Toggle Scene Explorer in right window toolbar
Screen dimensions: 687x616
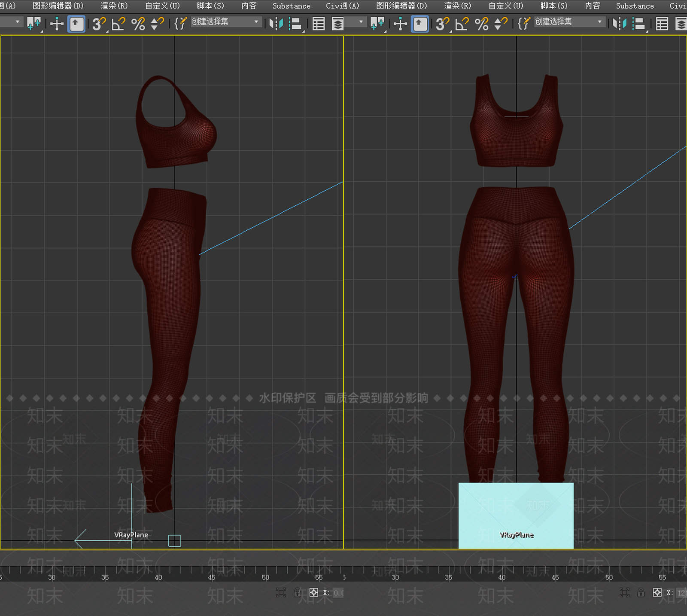tap(662, 24)
